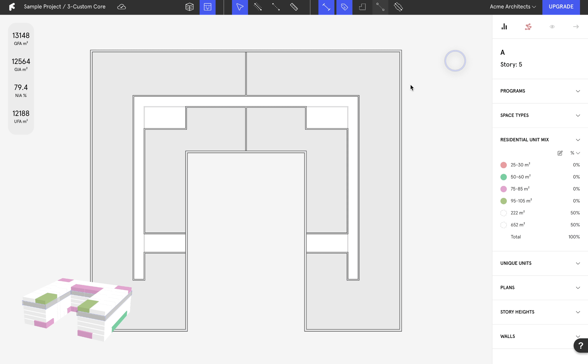588x364 pixels.
Task: Switch to 3D stacked view icon
Action: click(x=190, y=7)
